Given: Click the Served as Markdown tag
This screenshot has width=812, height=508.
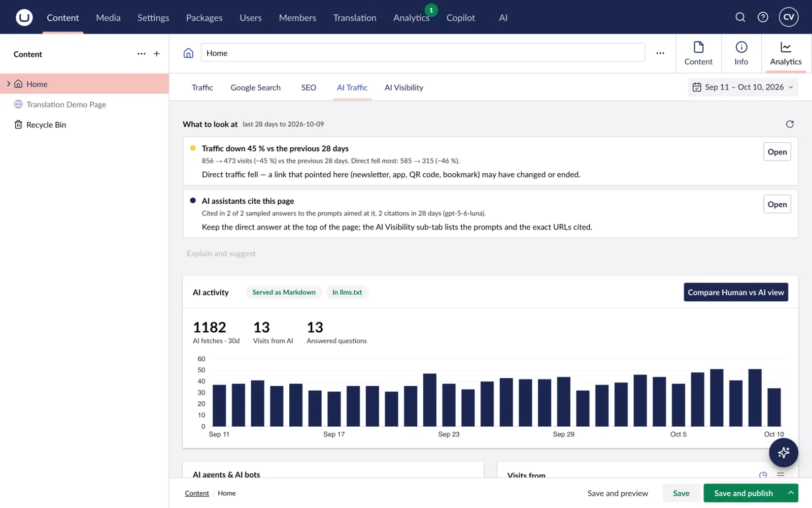Looking at the screenshot, I should [x=284, y=292].
